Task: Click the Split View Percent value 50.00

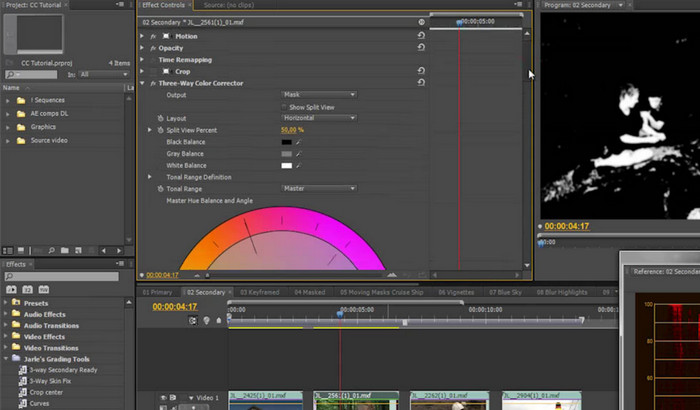Action: (288, 130)
